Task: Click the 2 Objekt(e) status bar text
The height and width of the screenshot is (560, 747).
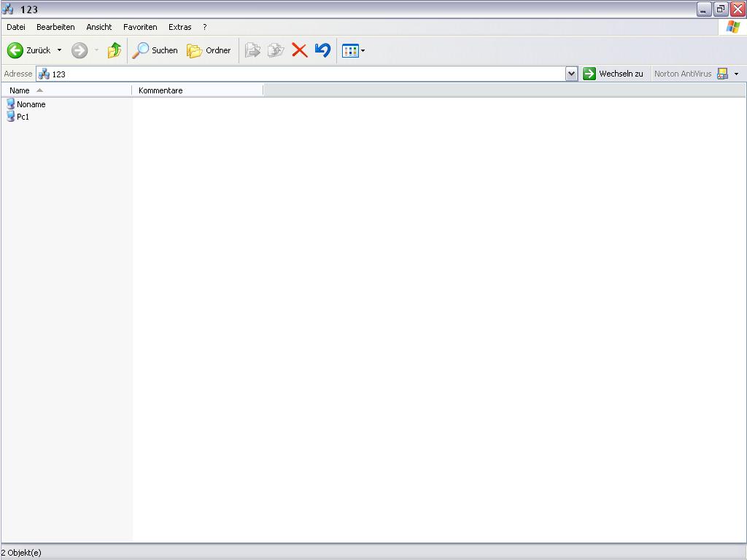Action: 21,553
